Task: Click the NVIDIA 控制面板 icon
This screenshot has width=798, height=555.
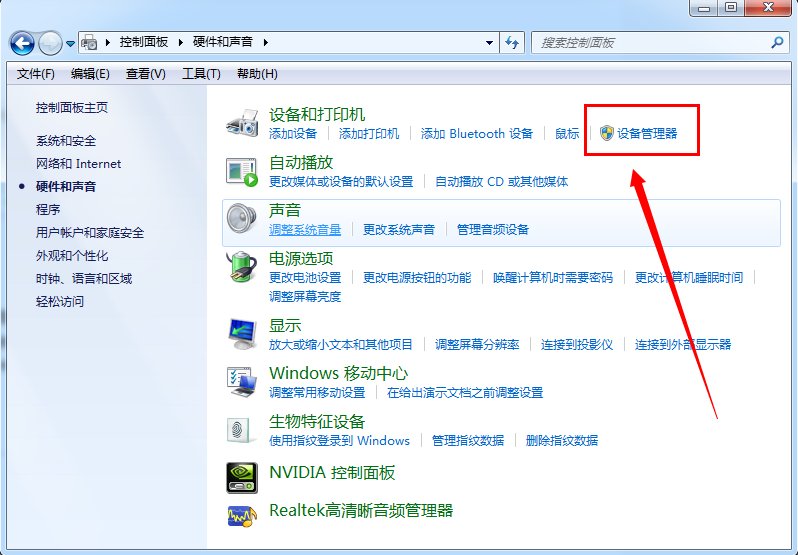Action: click(242, 478)
